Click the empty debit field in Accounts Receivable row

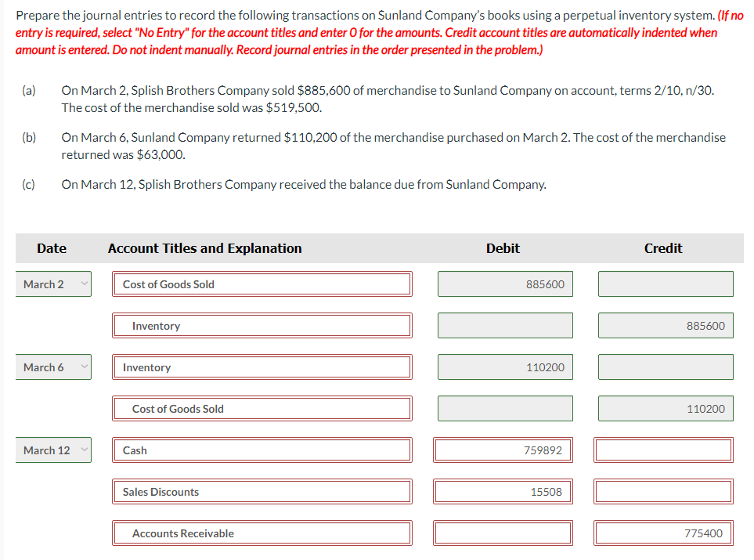point(503,533)
